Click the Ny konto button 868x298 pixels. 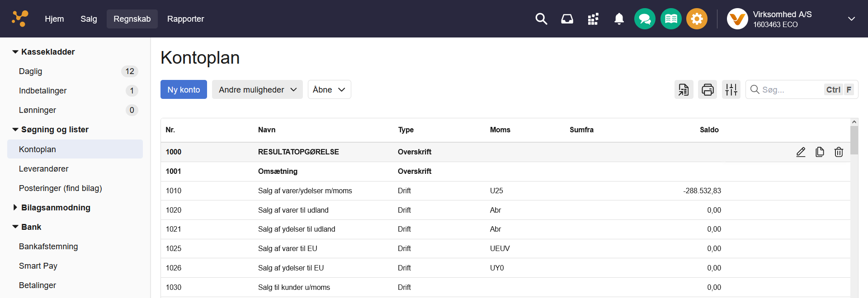tap(184, 89)
